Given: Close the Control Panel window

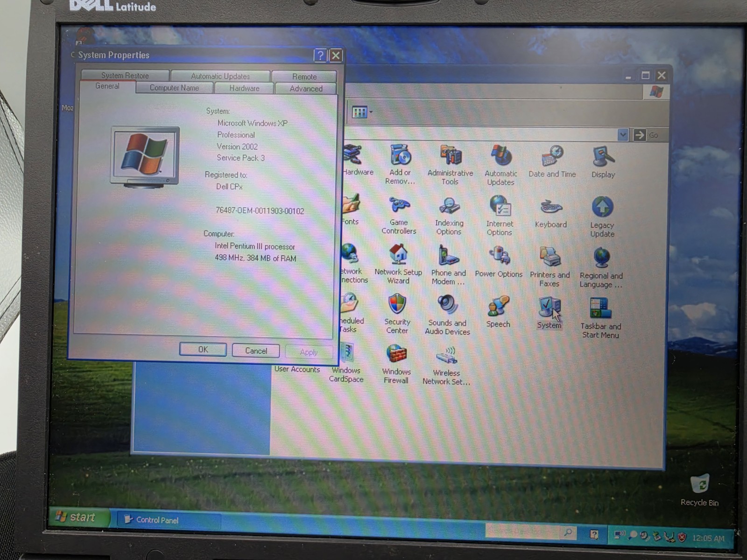Looking at the screenshot, I should tap(662, 75).
